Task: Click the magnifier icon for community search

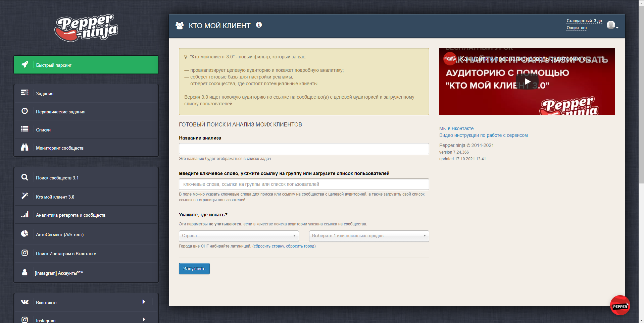Action: (x=25, y=177)
